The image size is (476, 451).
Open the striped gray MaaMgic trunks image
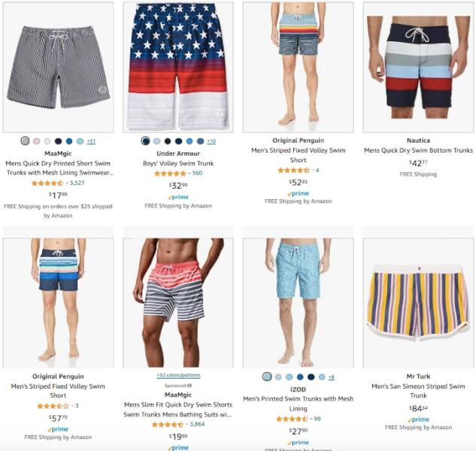coord(58,68)
